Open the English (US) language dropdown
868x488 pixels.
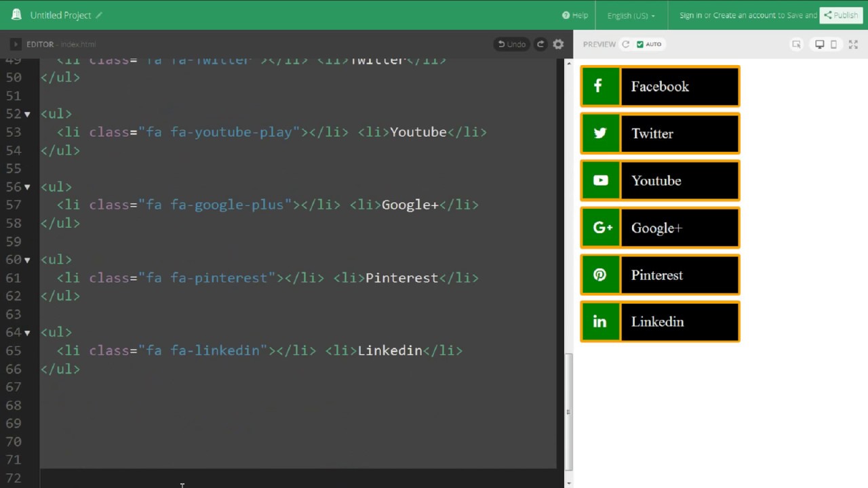point(631,15)
